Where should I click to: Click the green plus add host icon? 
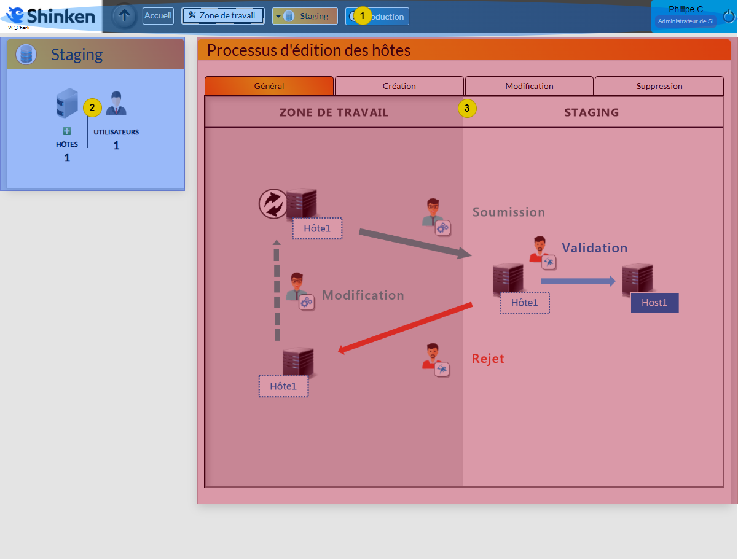[67, 131]
